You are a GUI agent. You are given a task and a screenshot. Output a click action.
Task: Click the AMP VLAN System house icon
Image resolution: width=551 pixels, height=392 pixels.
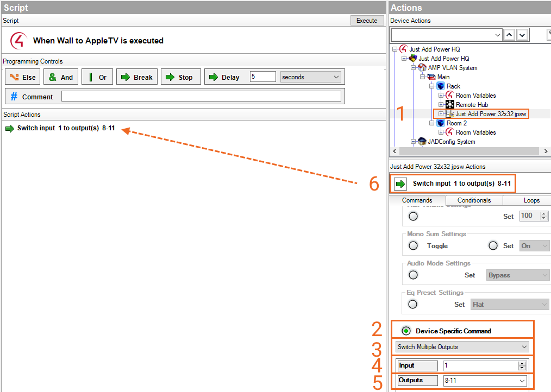tap(422, 67)
